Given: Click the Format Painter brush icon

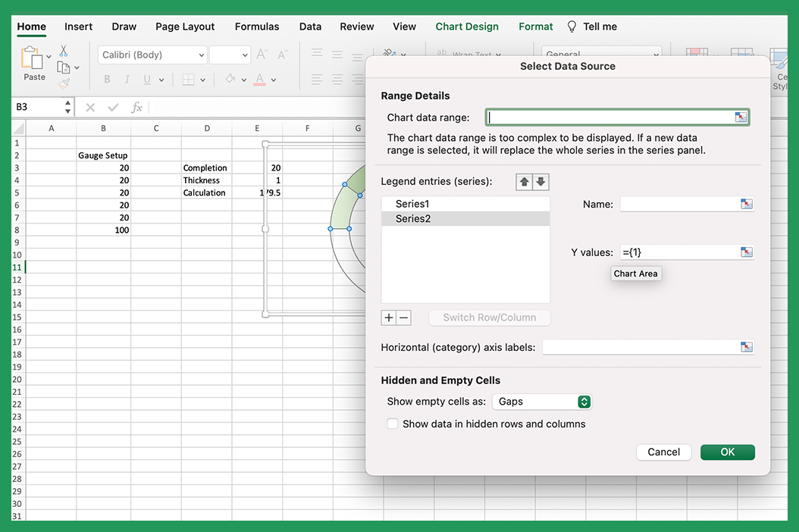Looking at the screenshot, I should coord(64,83).
